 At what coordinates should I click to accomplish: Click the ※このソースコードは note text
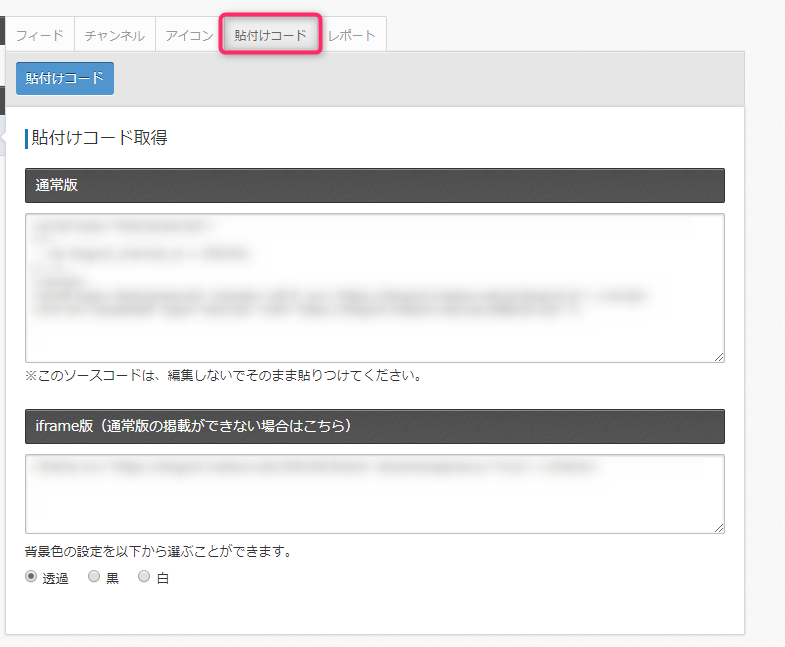(x=224, y=377)
